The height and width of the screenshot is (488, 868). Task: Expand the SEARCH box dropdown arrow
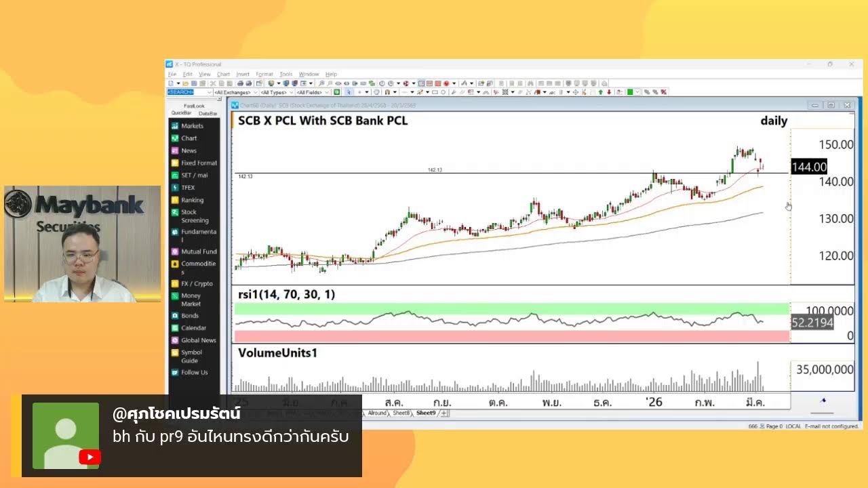[x=209, y=92]
